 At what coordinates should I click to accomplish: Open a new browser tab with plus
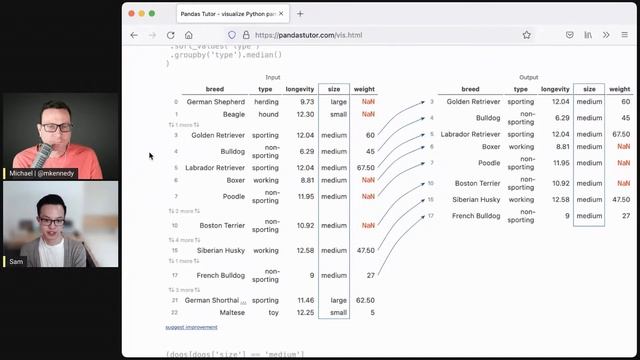coord(300,14)
